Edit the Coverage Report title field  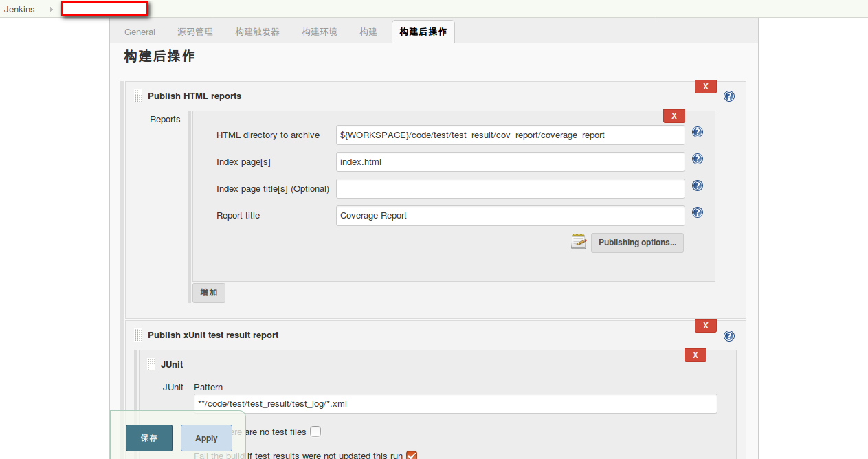(511, 216)
